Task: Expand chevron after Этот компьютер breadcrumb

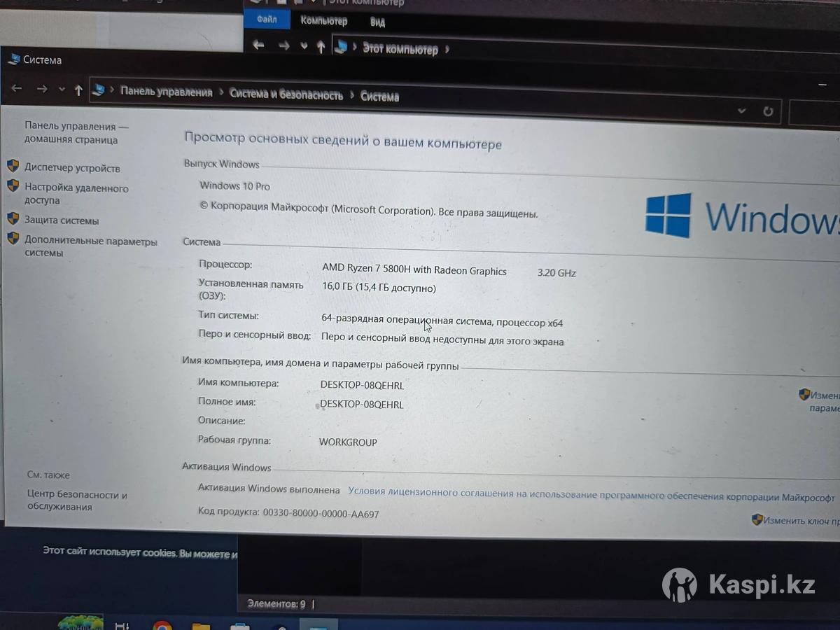Action: (447, 50)
